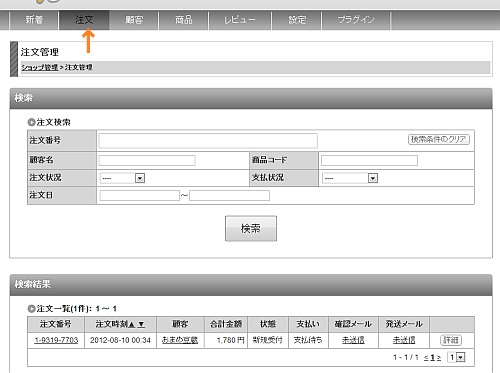The height and width of the screenshot is (373, 500).
Task: Click the 注文日 start date field
Action: click(140, 195)
